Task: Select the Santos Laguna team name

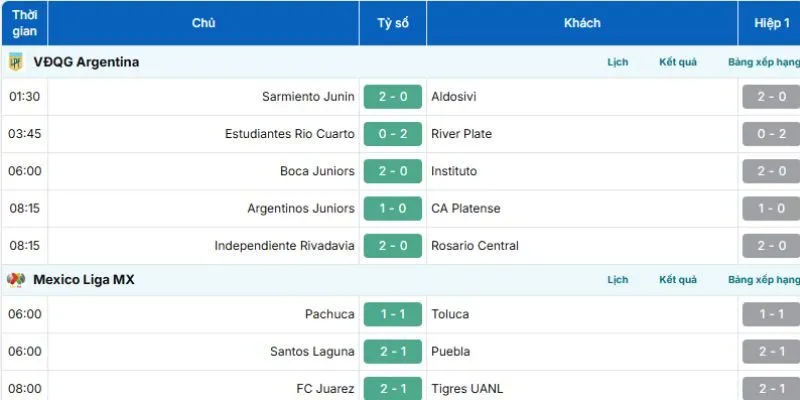Action: coord(312,351)
